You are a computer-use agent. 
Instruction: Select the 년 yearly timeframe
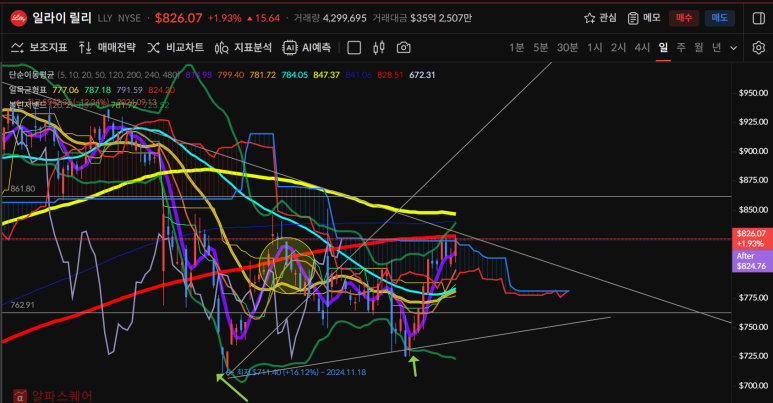(x=716, y=48)
